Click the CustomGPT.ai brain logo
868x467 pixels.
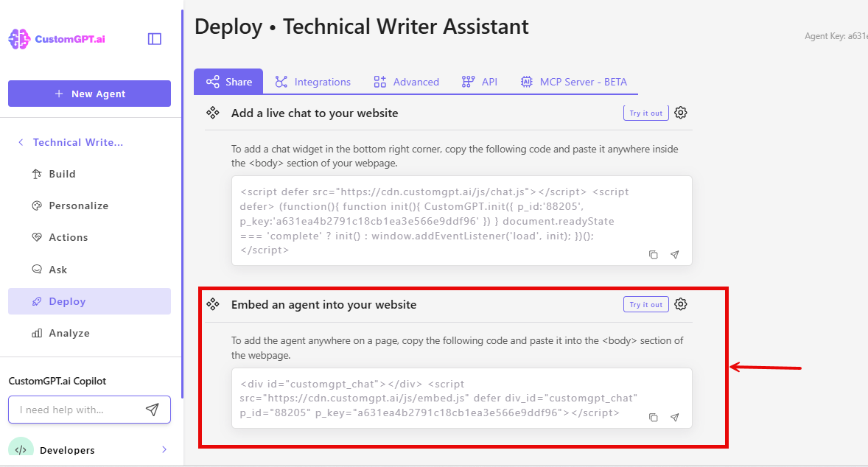pyautogui.click(x=19, y=39)
